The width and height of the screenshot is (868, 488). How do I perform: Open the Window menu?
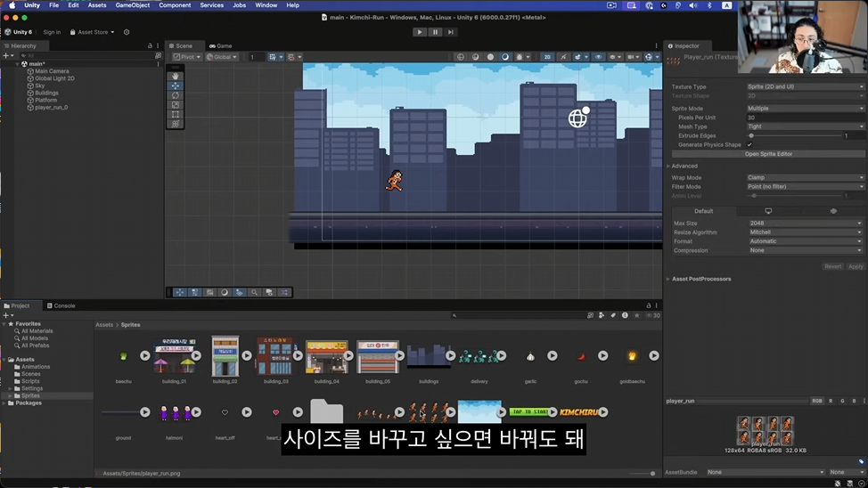click(x=266, y=5)
